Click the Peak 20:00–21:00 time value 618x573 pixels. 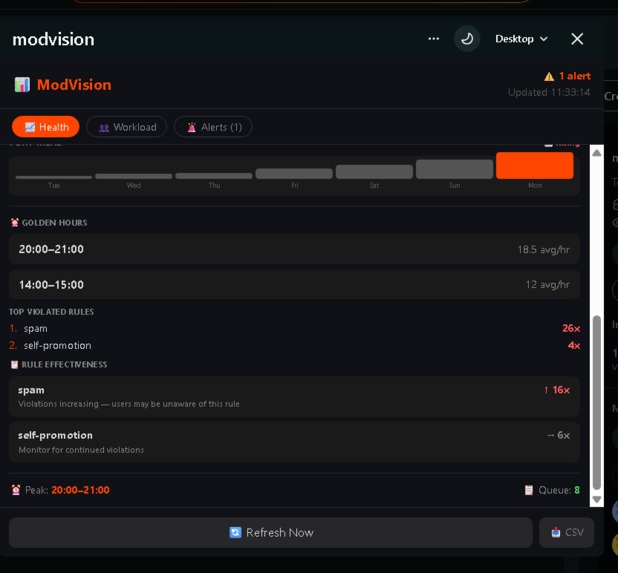(x=80, y=490)
